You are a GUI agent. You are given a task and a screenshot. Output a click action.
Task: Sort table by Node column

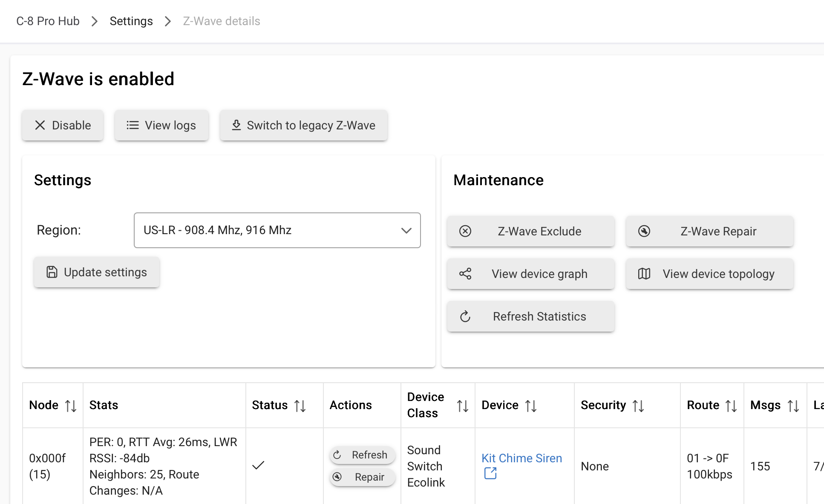click(x=71, y=406)
